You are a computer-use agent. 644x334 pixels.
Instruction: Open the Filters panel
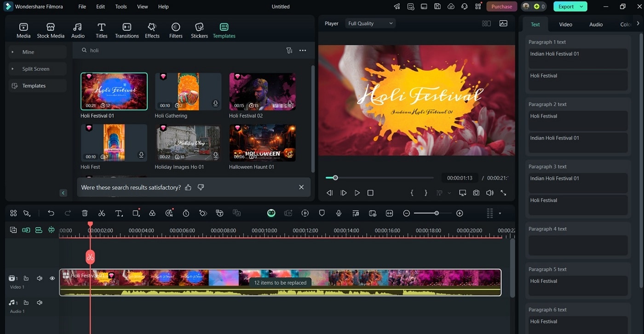[176, 30]
